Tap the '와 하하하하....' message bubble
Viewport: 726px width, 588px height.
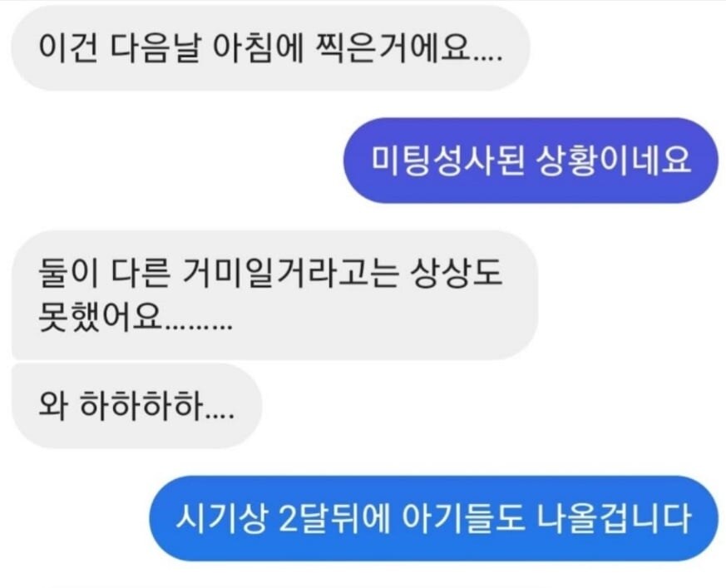(136, 406)
